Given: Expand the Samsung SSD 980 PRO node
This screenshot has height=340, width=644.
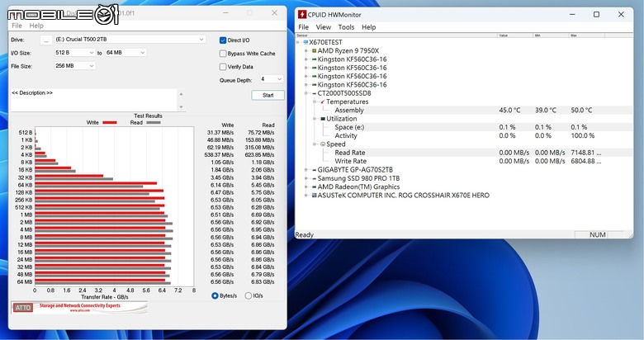Looking at the screenshot, I should (306, 178).
